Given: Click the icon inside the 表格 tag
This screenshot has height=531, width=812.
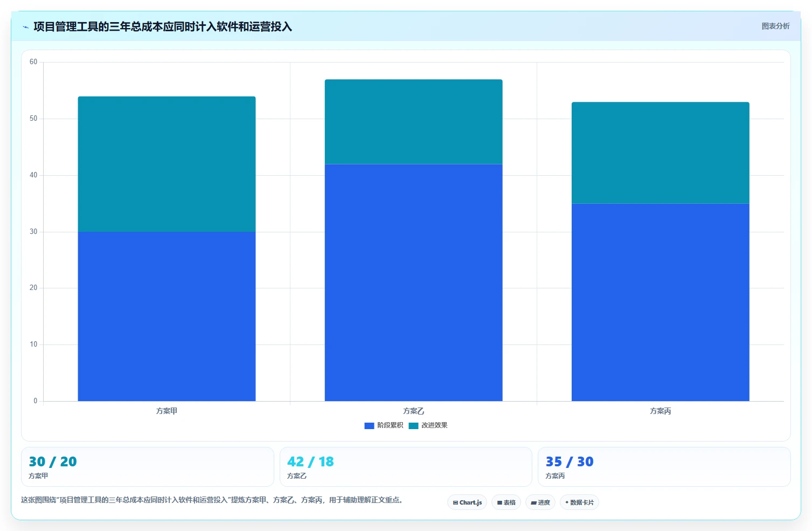Looking at the screenshot, I should pyautogui.click(x=499, y=503).
